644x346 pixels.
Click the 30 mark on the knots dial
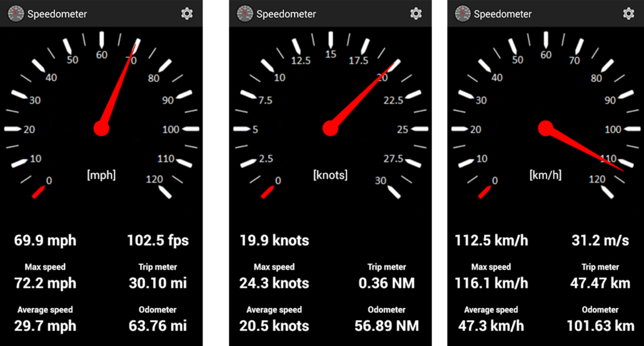click(x=381, y=180)
